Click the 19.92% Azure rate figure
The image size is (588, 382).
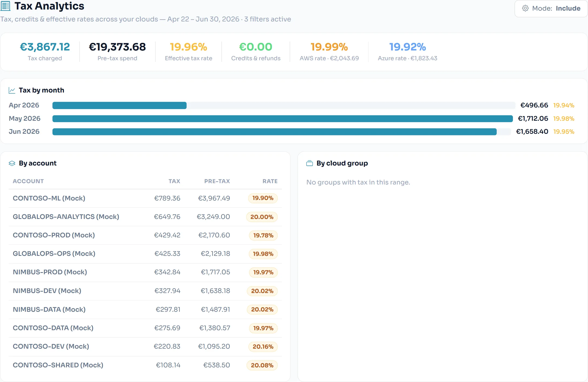coord(407,47)
